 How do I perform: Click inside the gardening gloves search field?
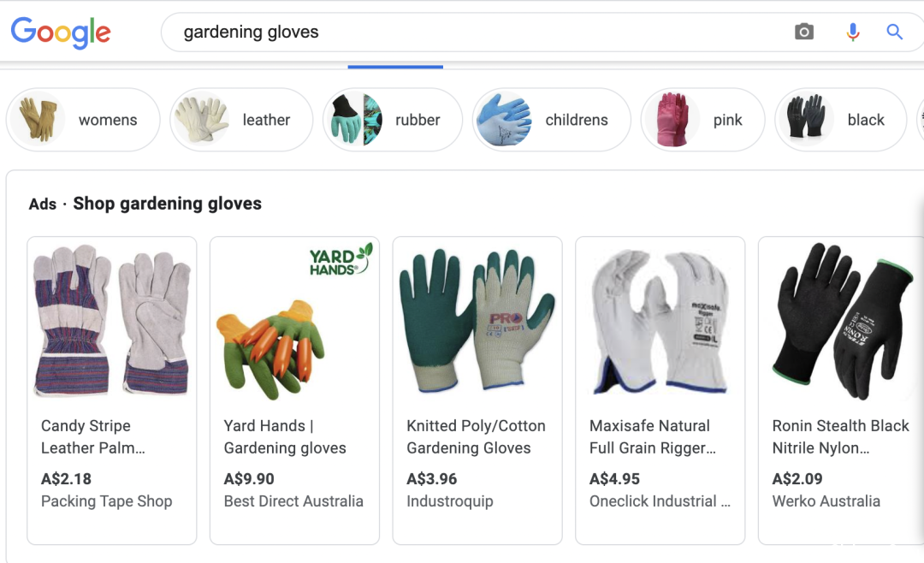point(471,32)
